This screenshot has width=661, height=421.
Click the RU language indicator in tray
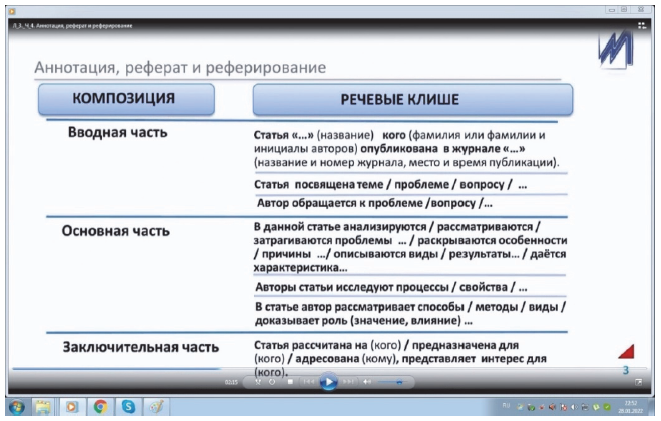507,407
